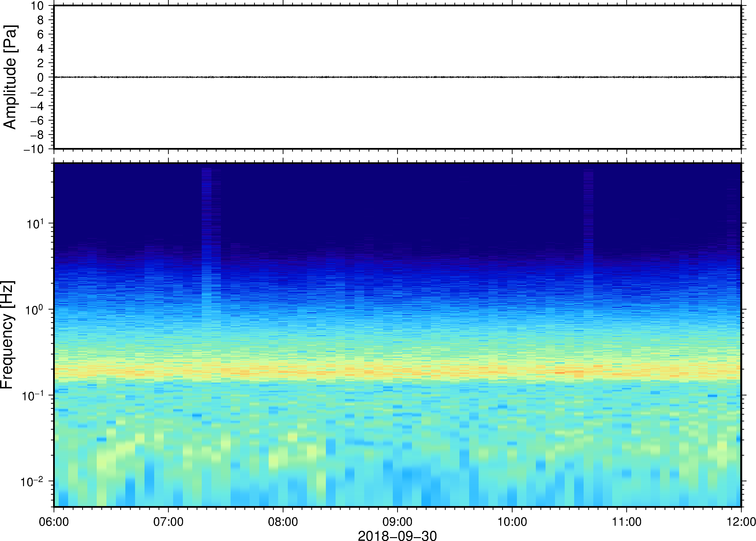Viewport: 756px width, 541px height.
Task: Click the amplitude tick label −6
Action: (x=37, y=120)
